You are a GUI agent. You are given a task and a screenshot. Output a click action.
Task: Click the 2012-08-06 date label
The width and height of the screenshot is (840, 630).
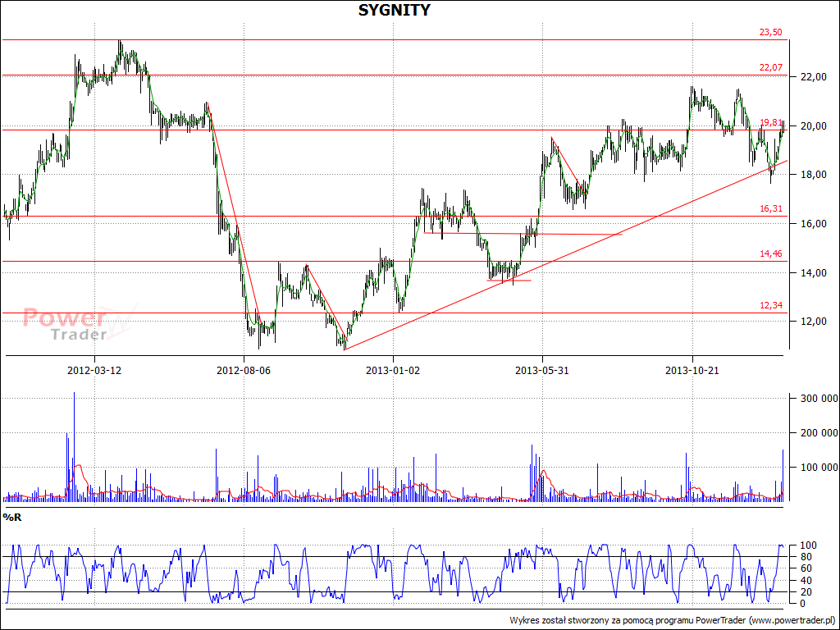[x=244, y=370]
